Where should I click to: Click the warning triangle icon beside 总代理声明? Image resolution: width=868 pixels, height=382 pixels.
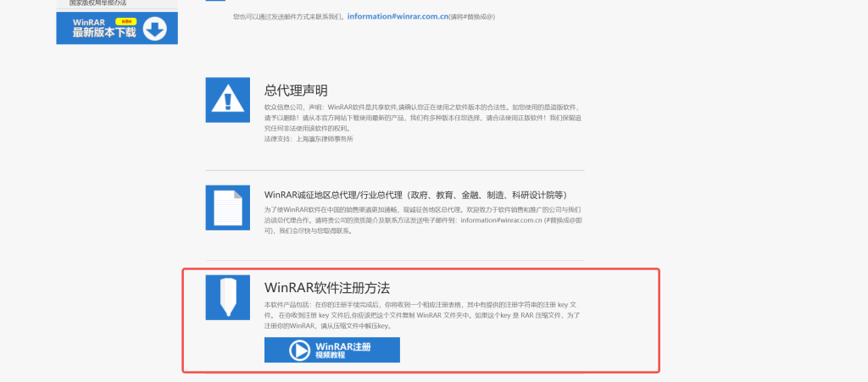227,100
